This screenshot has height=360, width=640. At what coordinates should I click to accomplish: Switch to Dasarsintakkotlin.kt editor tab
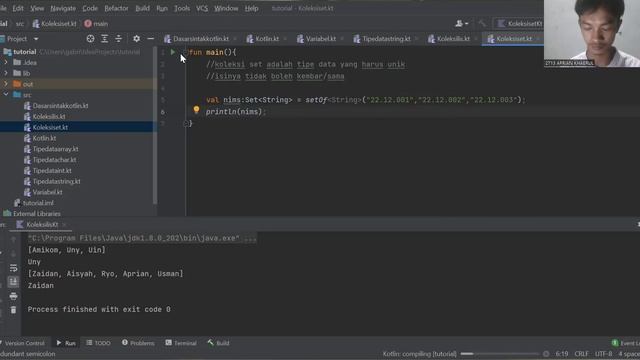pos(200,39)
